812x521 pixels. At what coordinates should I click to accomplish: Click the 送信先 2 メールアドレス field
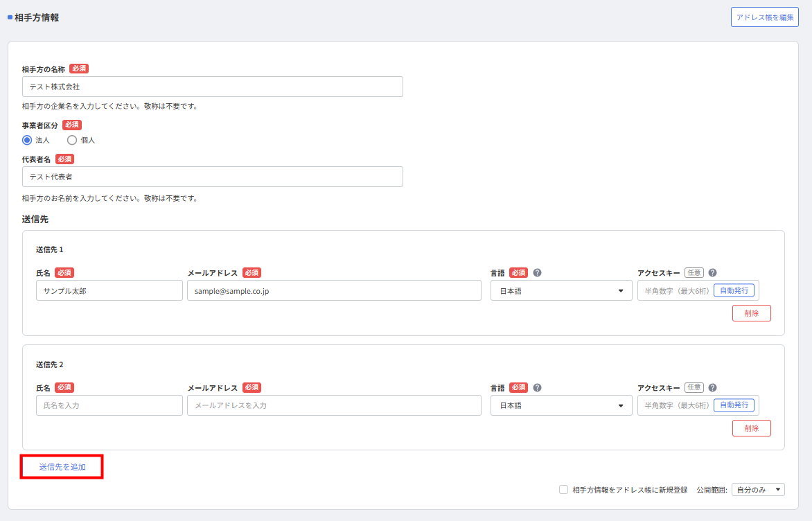334,406
